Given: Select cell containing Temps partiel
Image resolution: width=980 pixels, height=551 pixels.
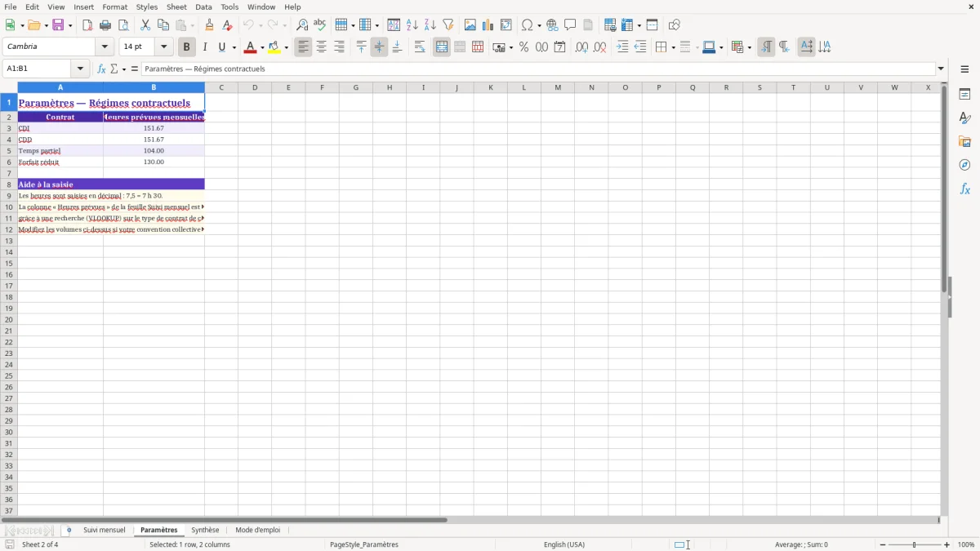Looking at the screenshot, I should [x=60, y=151].
